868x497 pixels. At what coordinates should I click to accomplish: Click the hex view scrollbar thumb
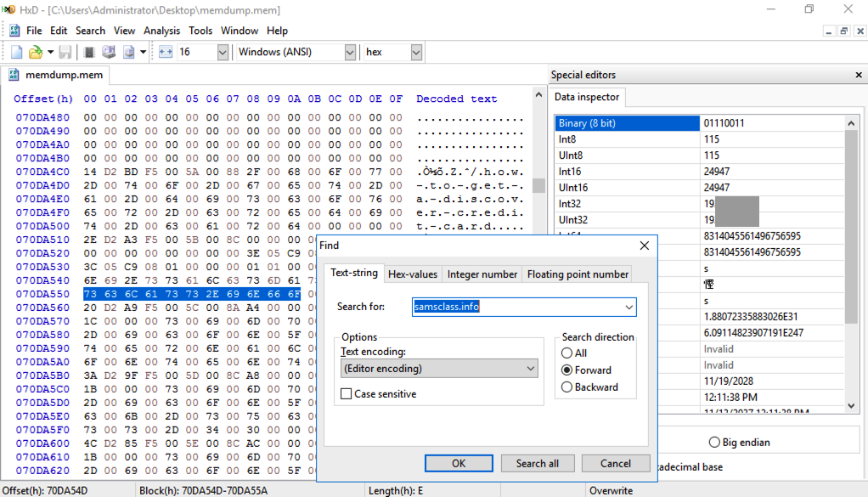[538, 185]
